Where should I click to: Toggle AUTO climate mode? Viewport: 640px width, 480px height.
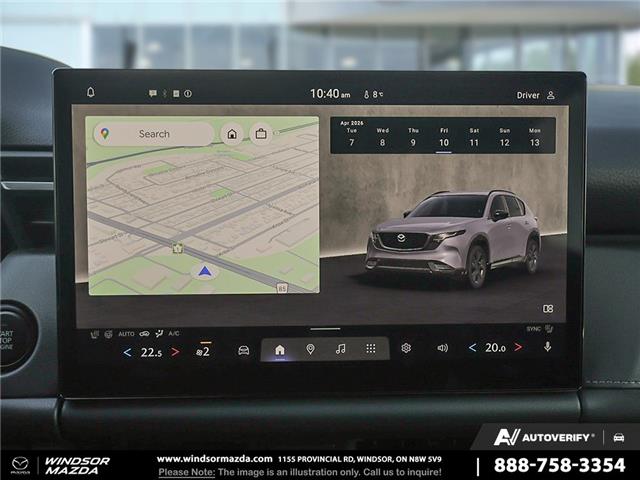point(126,334)
